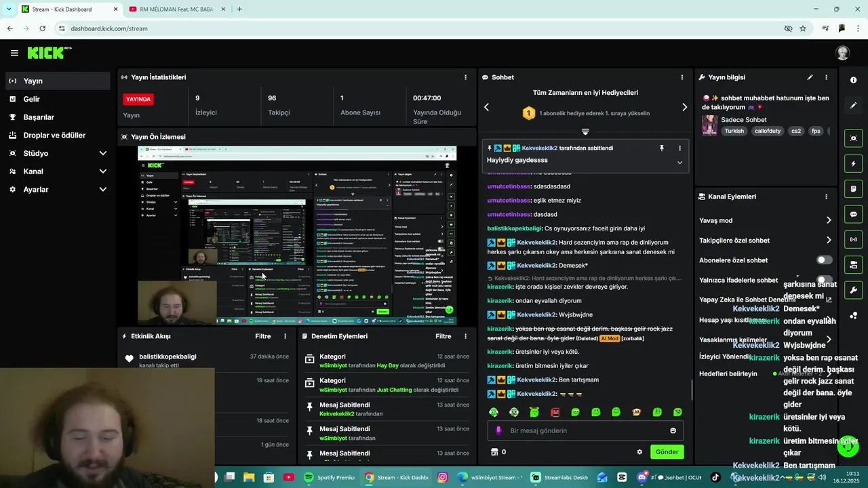868x488 pixels.
Task: Open Yayın İstatistikleri panel three-dot menu
Action: click(465, 77)
